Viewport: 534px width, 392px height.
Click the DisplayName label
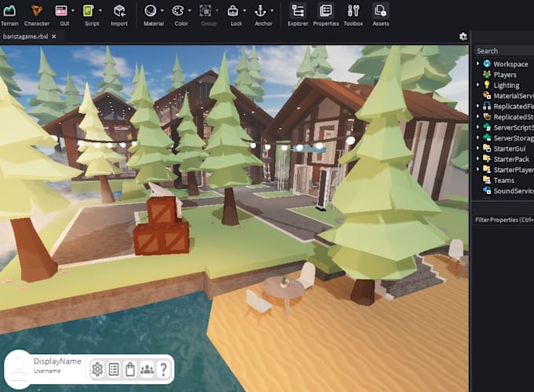(x=57, y=361)
